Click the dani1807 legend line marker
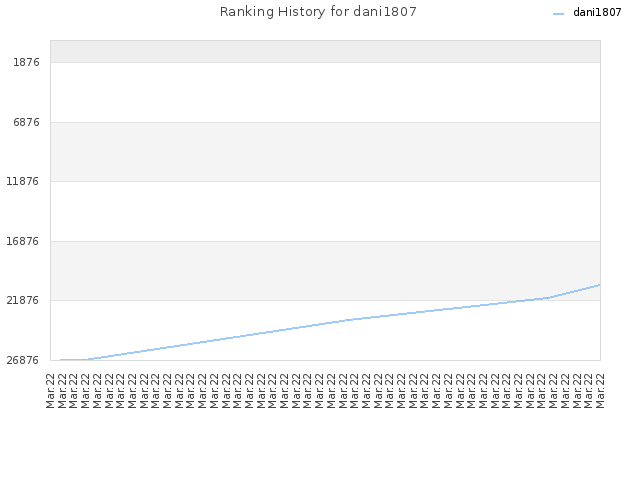640x480 pixels. (558, 14)
